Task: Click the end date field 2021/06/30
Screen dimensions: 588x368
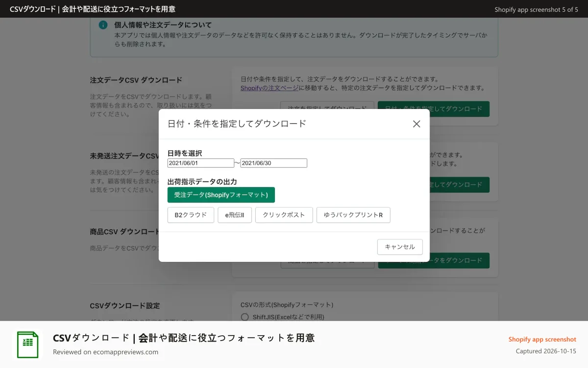Action: 274,163
